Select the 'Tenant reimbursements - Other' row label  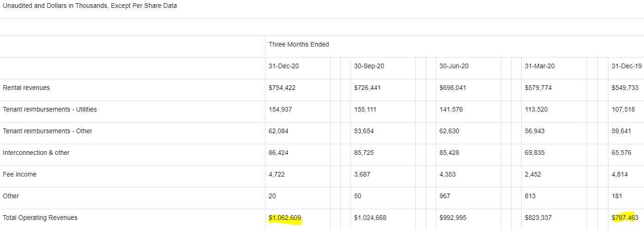(x=48, y=131)
